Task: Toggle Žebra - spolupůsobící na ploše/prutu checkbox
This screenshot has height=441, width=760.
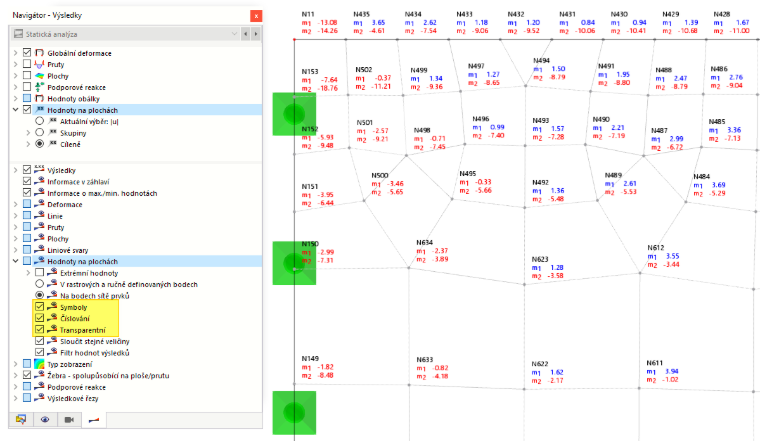Action: 27,375
